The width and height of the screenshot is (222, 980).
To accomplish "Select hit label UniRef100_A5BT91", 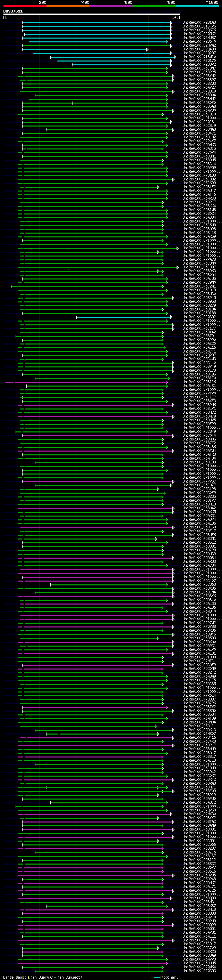I will point(199,336).
